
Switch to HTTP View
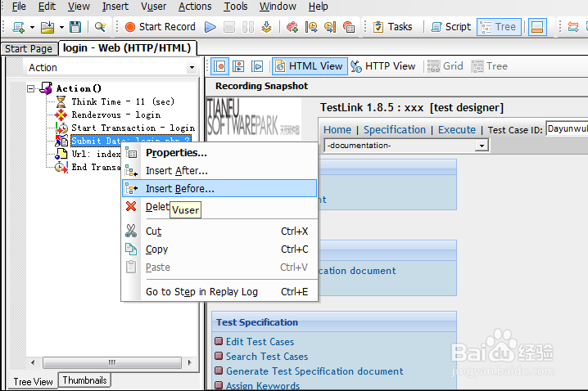click(383, 66)
